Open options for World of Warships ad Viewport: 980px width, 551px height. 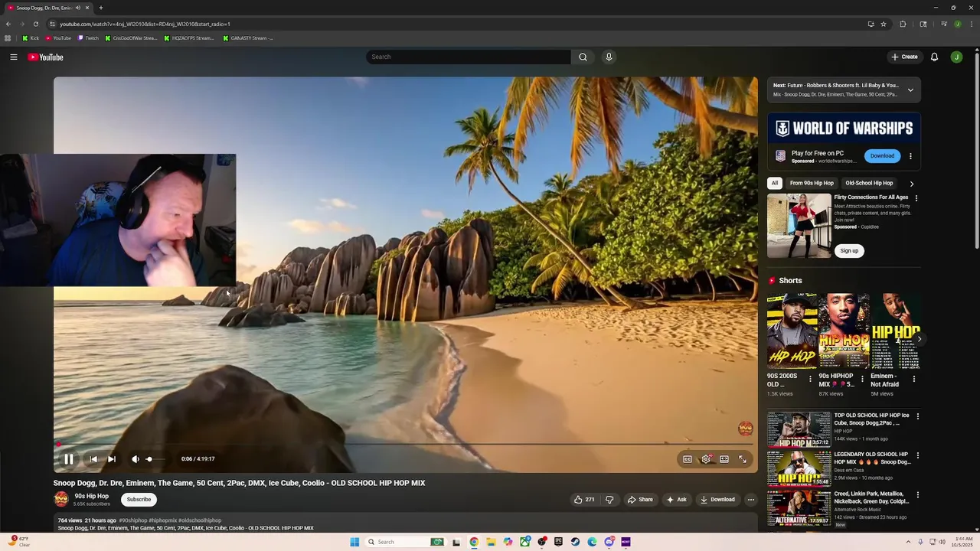(910, 156)
